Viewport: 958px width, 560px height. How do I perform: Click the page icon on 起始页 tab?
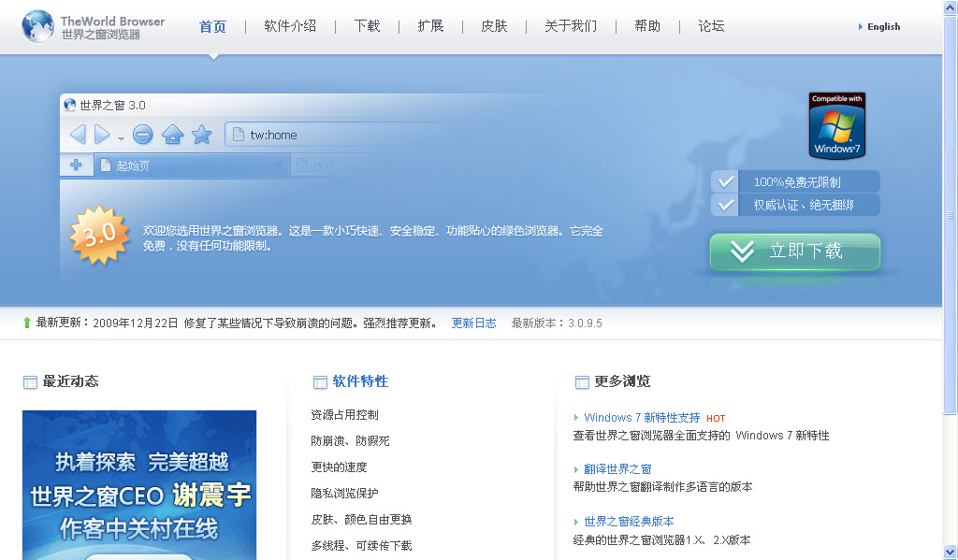[105, 165]
